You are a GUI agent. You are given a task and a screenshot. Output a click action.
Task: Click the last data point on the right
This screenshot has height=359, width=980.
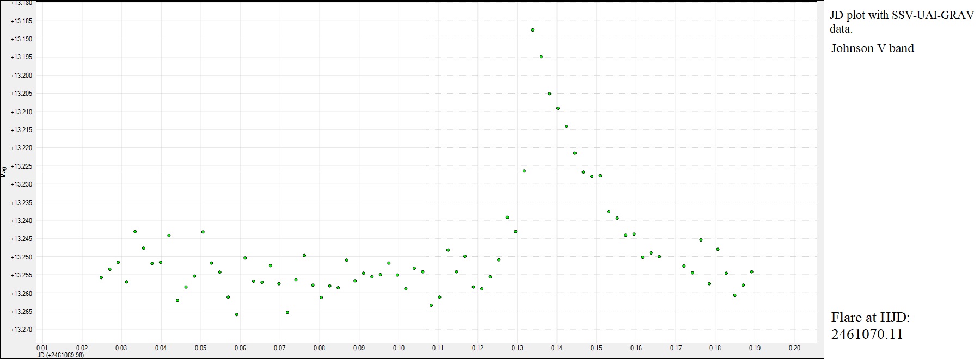click(x=751, y=271)
